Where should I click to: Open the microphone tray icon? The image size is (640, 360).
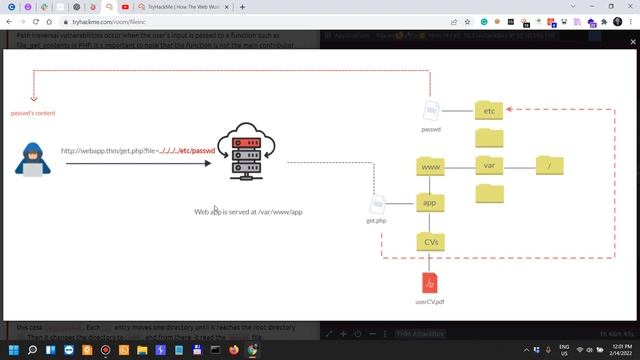[548, 350]
